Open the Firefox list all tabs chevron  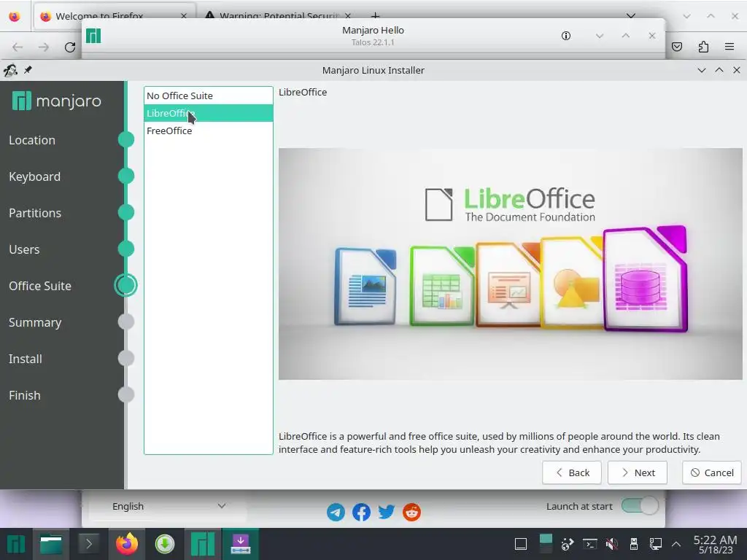631,16
